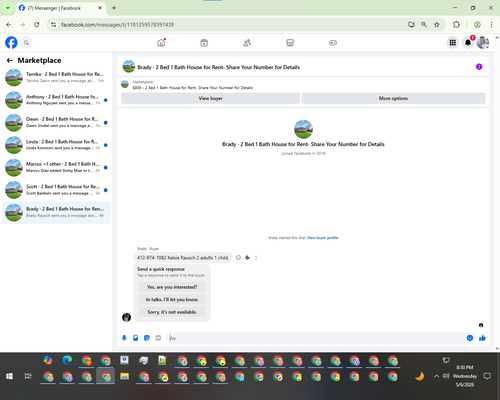Open the account profile picture menu
This screenshot has height=400, width=500.
tap(483, 43)
